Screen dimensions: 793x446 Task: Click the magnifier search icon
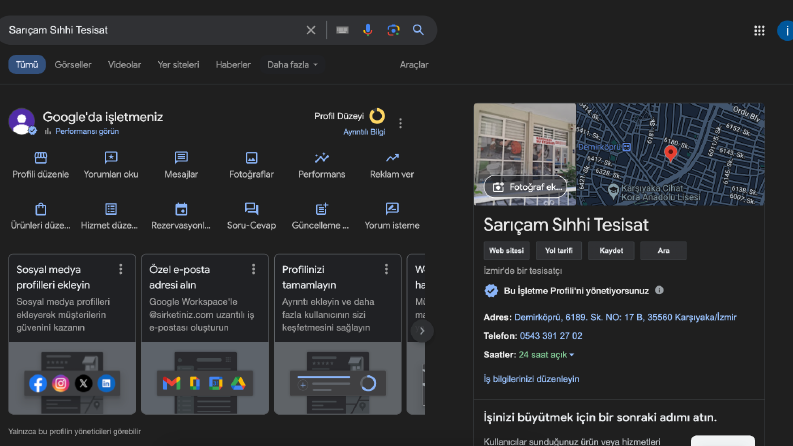418,30
